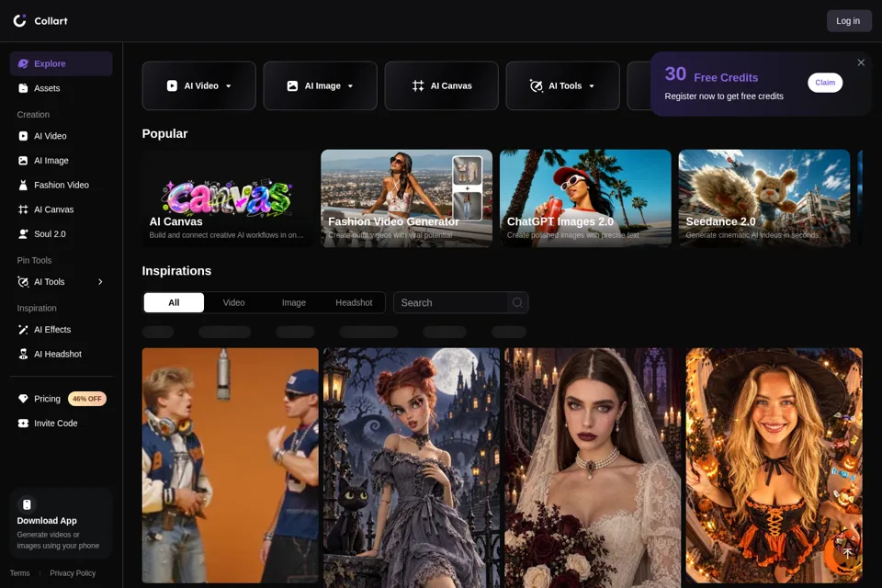Click the picture icon in AI Image button
882x588 pixels.
coord(292,85)
